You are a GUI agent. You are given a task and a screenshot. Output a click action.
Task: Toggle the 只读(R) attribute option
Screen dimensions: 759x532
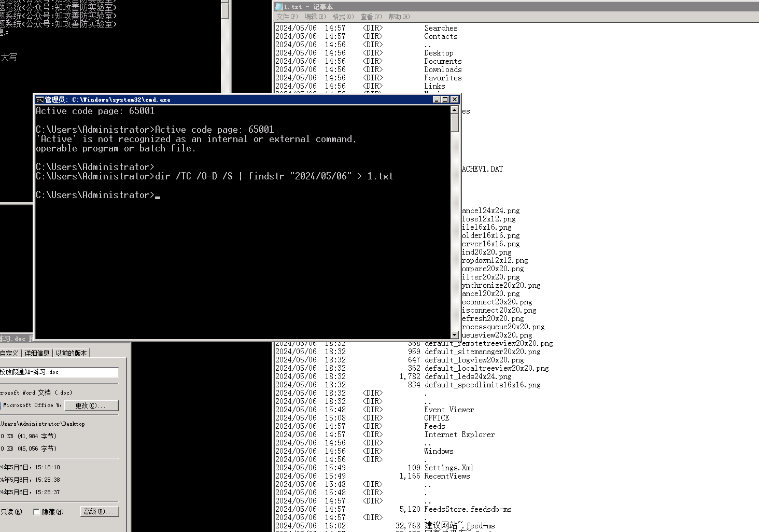(x=10, y=512)
